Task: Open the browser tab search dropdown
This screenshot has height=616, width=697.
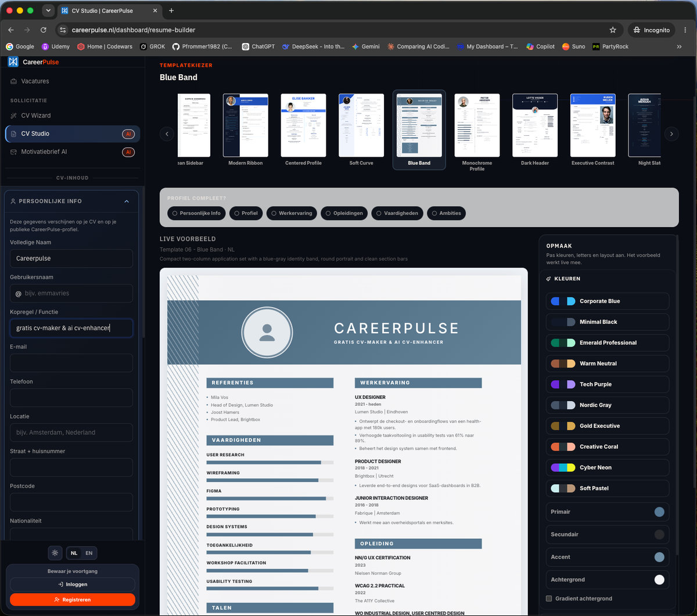Action: (48, 10)
